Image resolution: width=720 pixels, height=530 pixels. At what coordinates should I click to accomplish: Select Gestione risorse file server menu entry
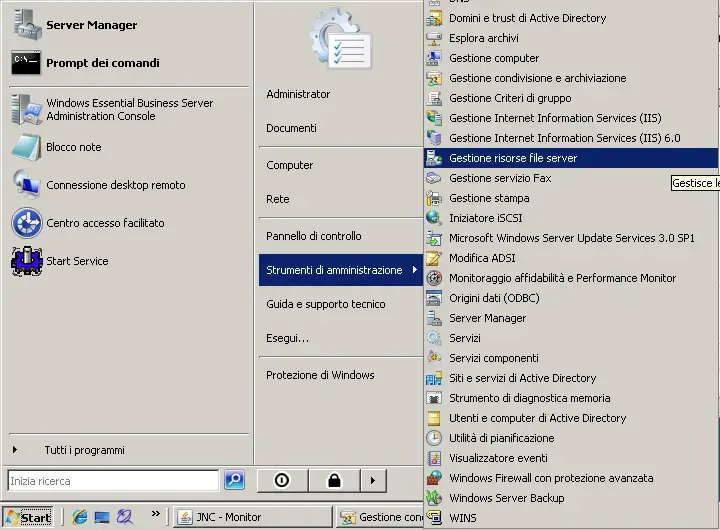571,158
